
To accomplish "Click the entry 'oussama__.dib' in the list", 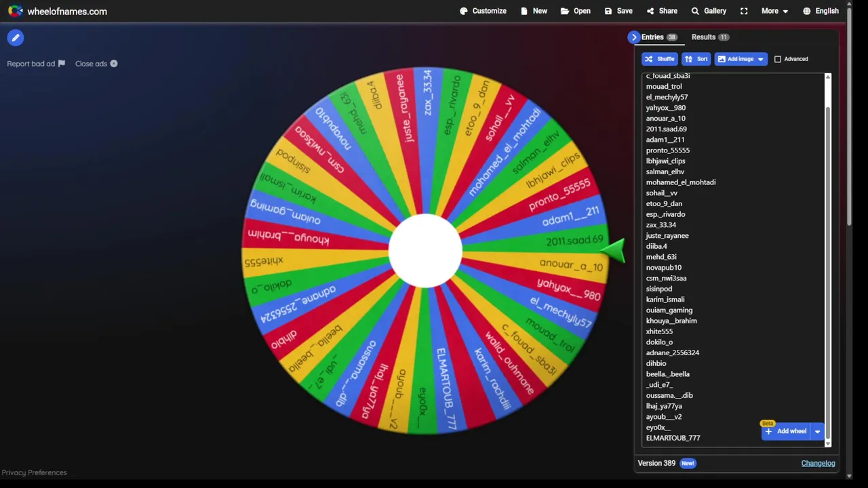I will coord(669,396).
